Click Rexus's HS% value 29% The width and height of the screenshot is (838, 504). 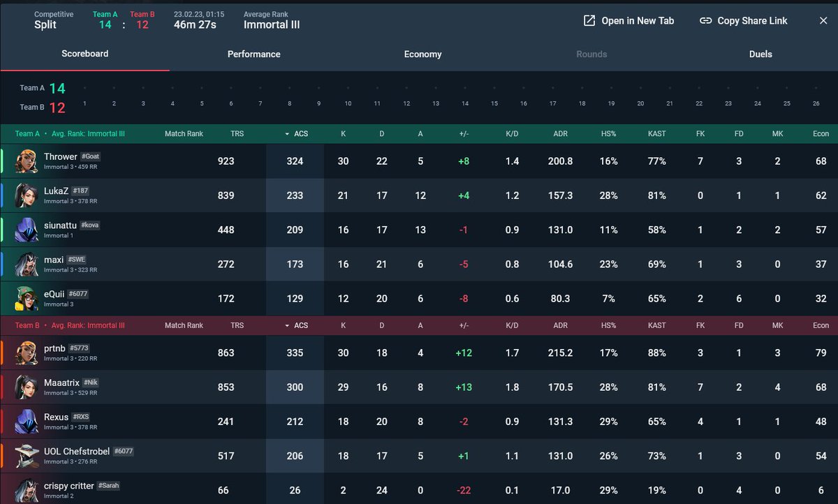(608, 422)
